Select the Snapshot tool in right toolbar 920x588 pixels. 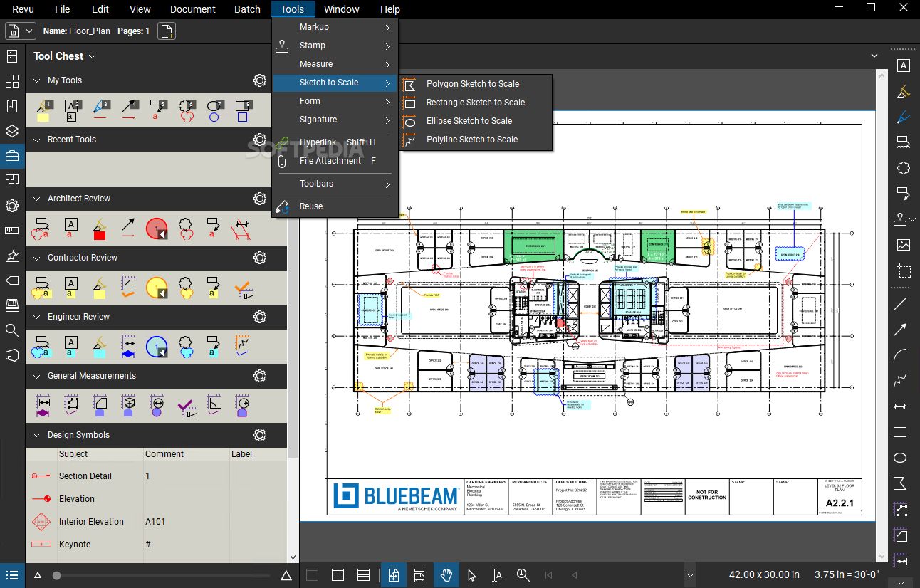tap(903, 271)
